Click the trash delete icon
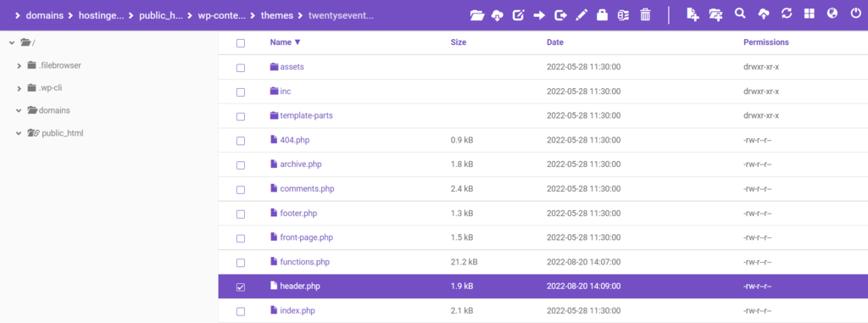 tap(645, 15)
